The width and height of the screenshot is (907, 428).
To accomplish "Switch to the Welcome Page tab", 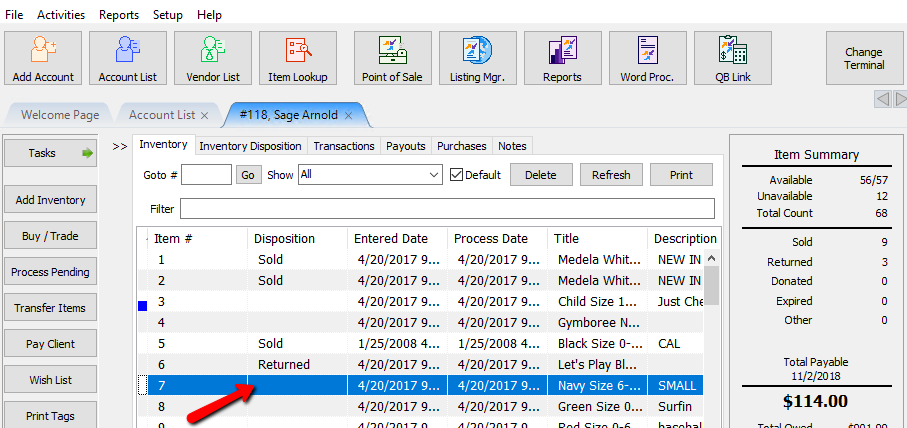I will 60,115.
